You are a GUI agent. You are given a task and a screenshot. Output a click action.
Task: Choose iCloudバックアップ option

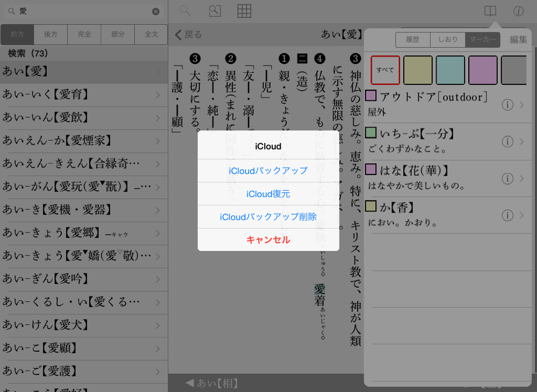click(268, 171)
